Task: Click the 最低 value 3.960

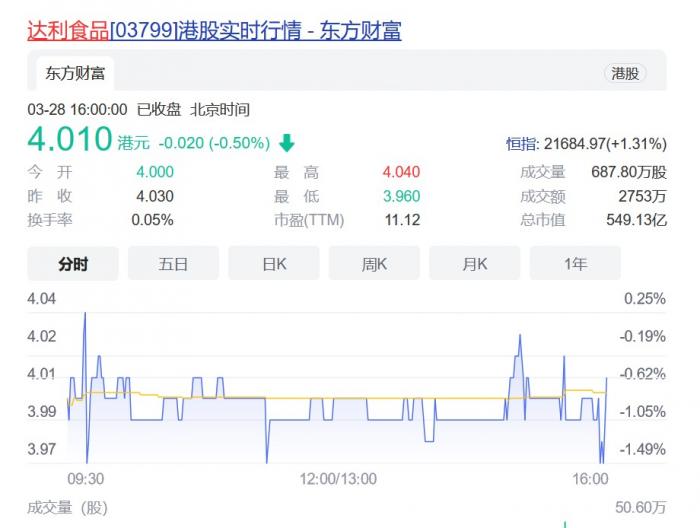Action: pyautogui.click(x=401, y=196)
